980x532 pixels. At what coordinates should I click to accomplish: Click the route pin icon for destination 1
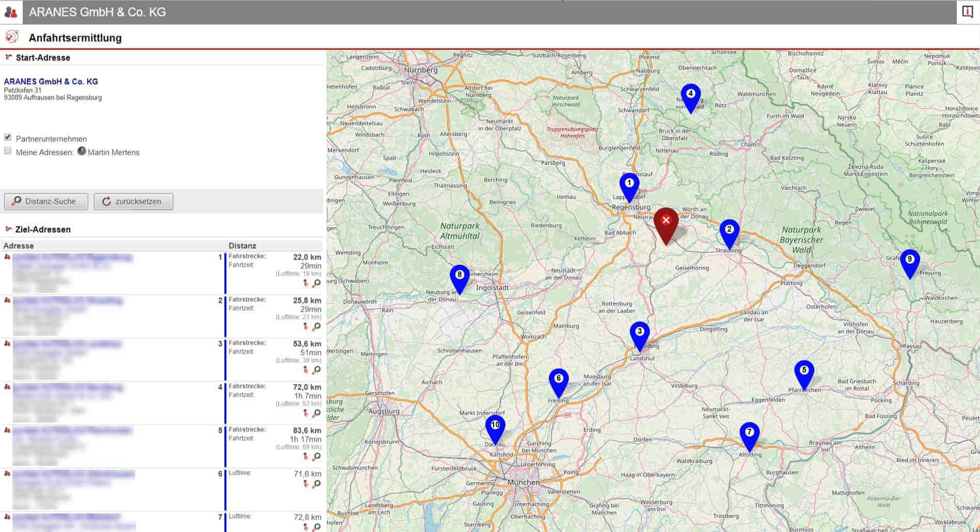306,283
